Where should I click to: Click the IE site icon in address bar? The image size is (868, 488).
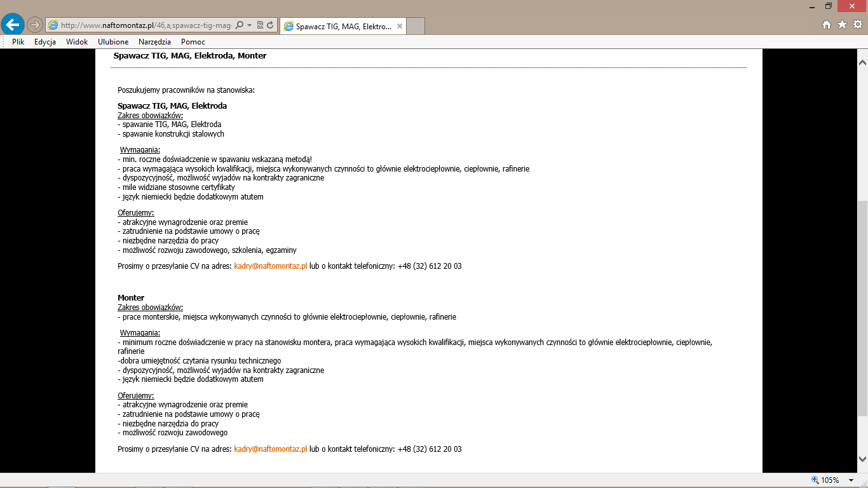pyautogui.click(x=53, y=25)
